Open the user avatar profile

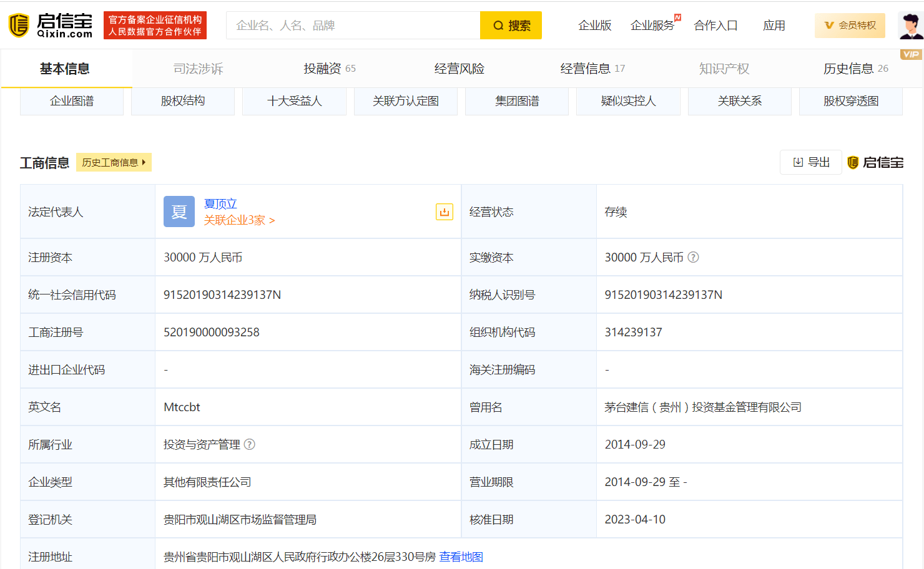(x=910, y=26)
